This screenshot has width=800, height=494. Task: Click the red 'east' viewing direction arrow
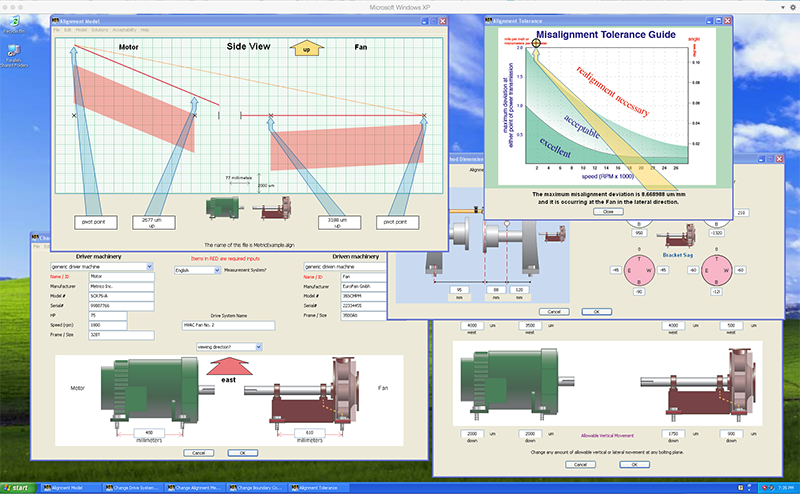[x=229, y=369]
